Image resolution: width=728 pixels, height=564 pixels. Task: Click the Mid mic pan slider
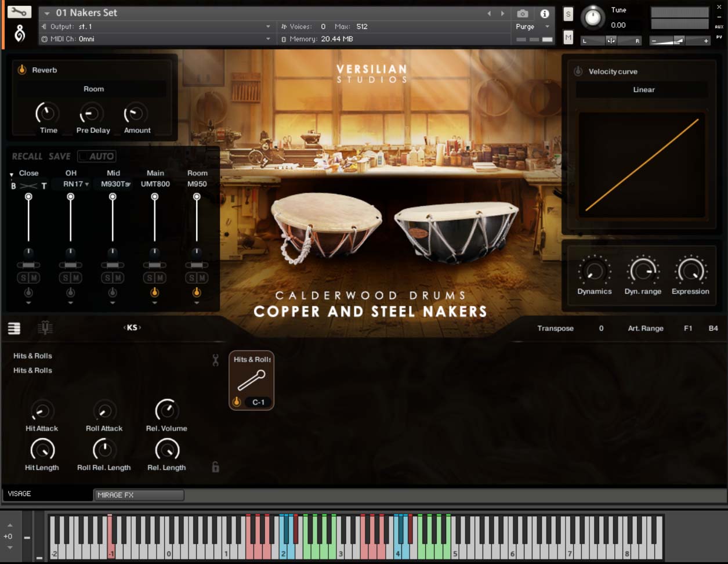pos(113,265)
